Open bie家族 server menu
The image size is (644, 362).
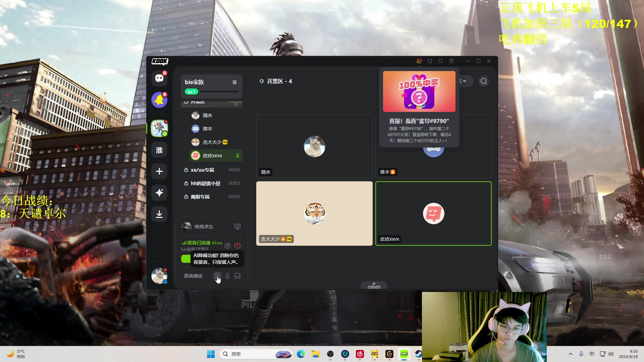pyautogui.click(x=234, y=82)
